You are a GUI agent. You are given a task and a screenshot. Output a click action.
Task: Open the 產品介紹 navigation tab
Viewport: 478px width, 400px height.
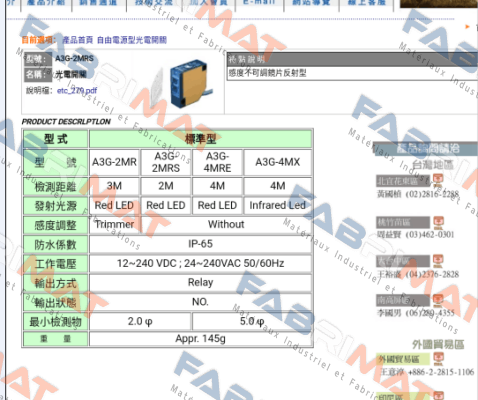(x=46, y=3)
